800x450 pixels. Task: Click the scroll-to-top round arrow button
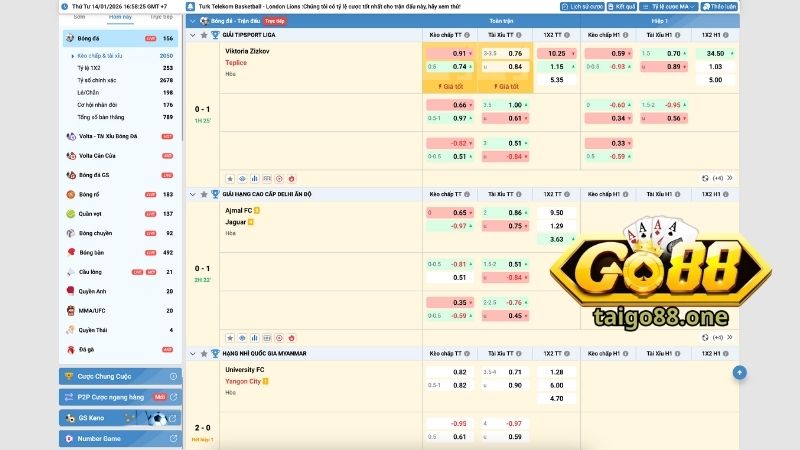739,373
